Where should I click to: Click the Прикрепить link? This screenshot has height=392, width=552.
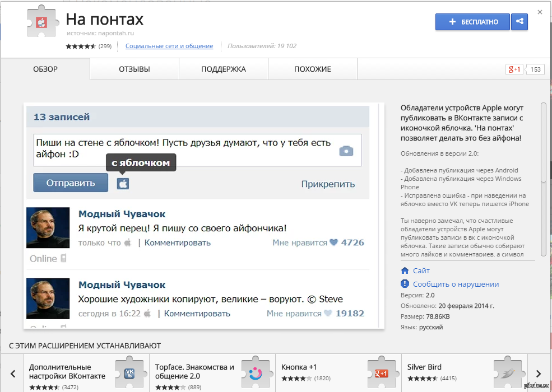point(328,184)
